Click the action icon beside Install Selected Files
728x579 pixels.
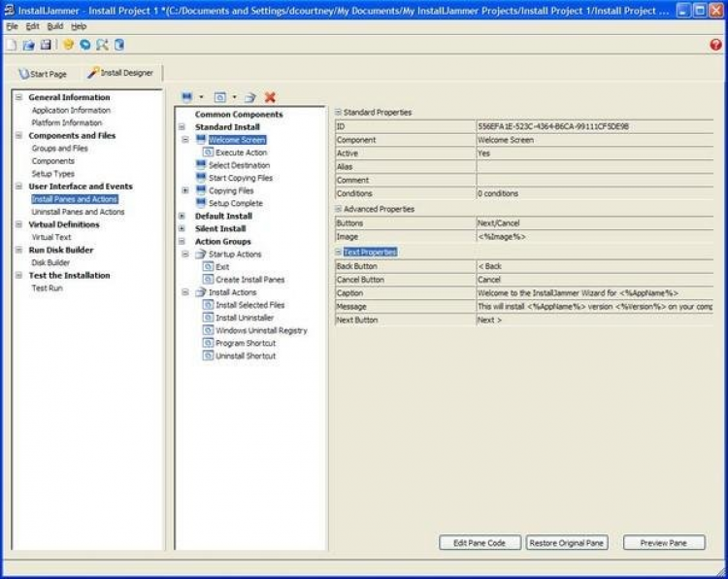[x=208, y=304]
